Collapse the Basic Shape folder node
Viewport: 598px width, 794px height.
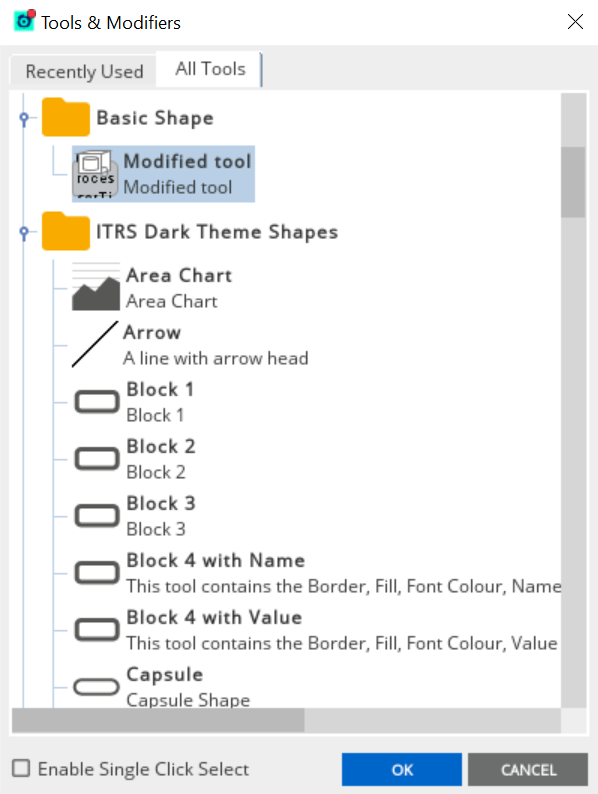click(x=24, y=118)
